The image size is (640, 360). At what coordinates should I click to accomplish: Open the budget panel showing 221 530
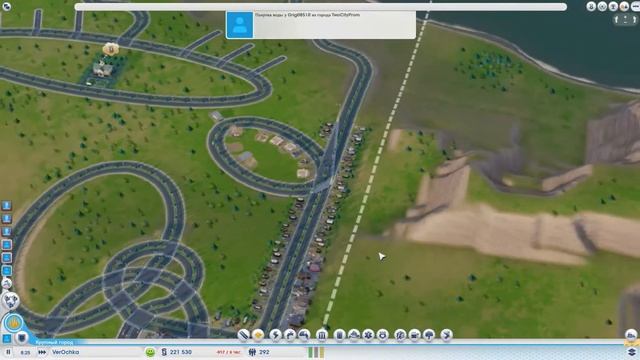pyautogui.click(x=176, y=352)
